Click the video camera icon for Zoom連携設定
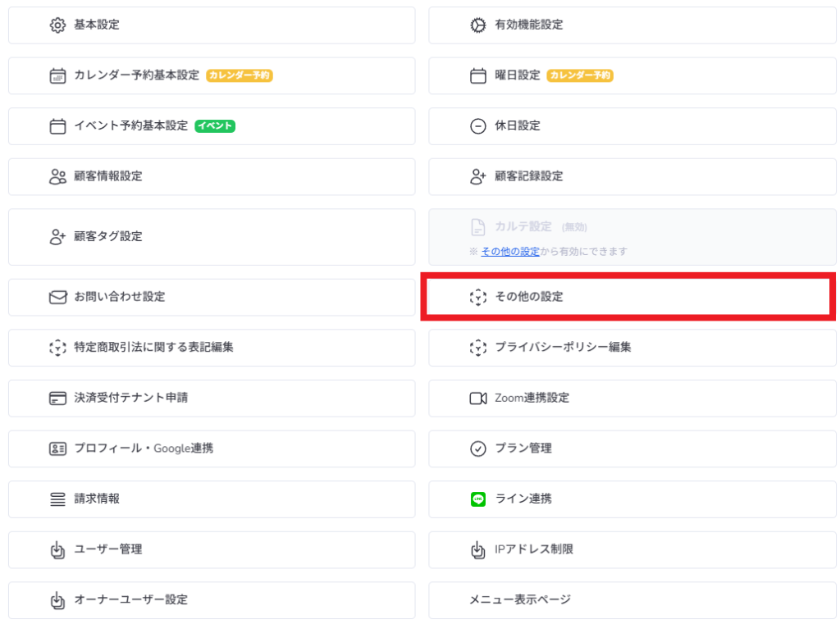Image resolution: width=840 pixels, height=624 pixels. point(478,399)
